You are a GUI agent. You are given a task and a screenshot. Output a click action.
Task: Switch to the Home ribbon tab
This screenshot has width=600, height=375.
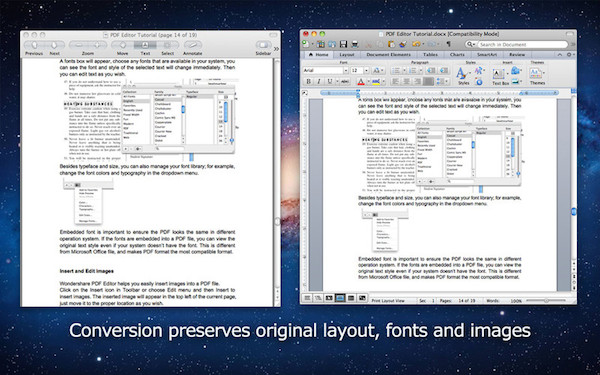click(318, 55)
